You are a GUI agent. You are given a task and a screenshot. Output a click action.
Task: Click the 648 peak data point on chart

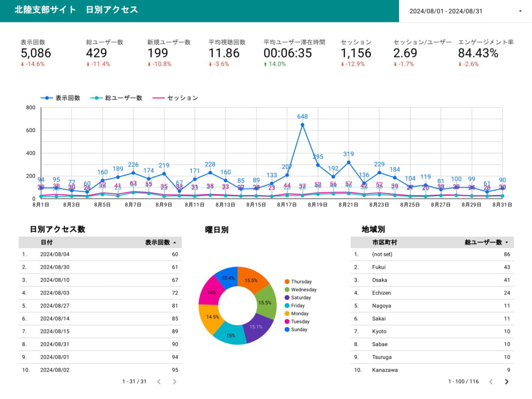click(x=302, y=125)
